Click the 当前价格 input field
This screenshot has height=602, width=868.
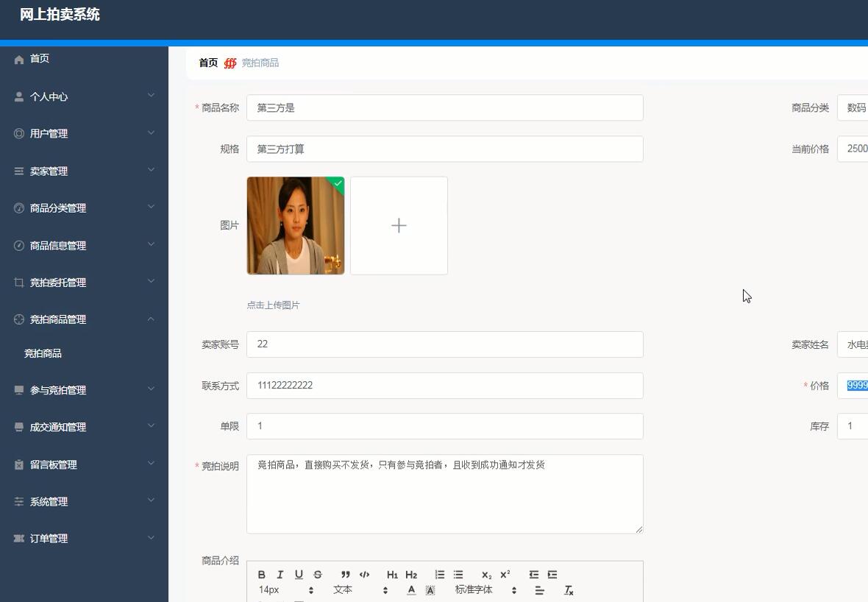coord(853,149)
